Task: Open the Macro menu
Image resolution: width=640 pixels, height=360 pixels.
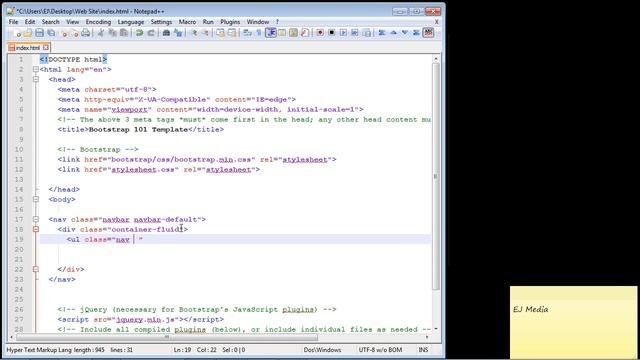Action: (x=187, y=22)
